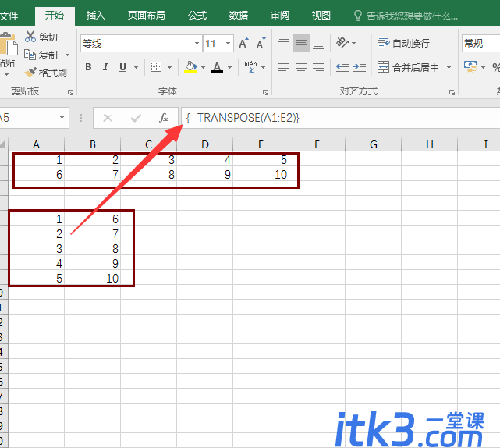Decrease the indent
Screen dimensions: 500x448
click(x=342, y=67)
